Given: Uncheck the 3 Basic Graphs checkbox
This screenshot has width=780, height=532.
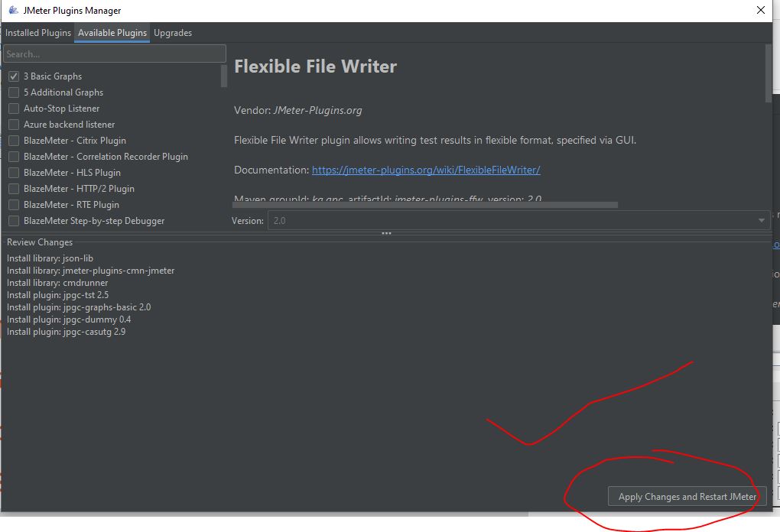Looking at the screenshot, I should pyautogui.click(x=14, y=76).
